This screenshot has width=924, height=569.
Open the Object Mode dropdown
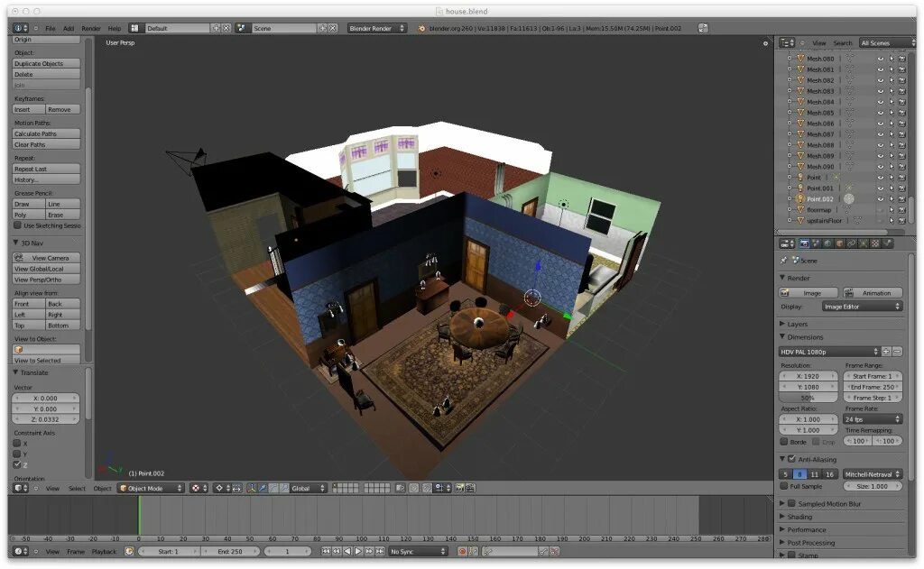coord(151,489)
